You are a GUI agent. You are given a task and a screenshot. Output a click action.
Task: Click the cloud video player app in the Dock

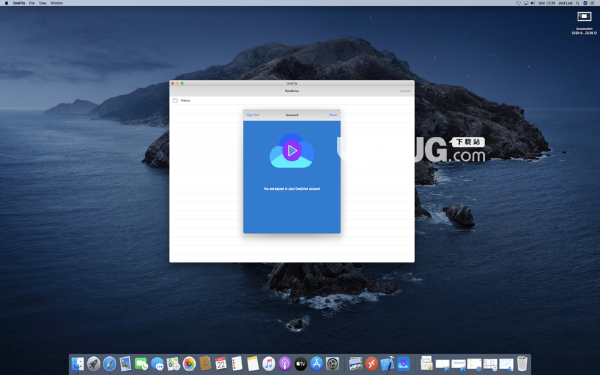point(403,364)
